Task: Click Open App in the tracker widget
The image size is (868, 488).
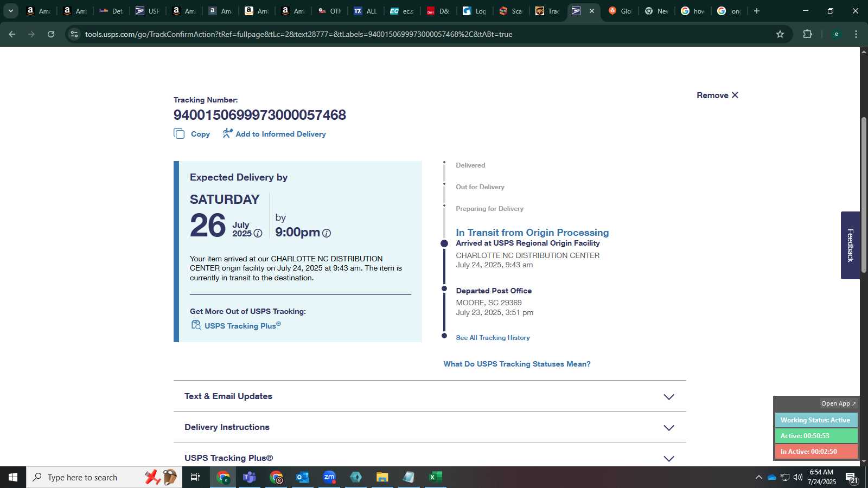Action: [838, 403]
